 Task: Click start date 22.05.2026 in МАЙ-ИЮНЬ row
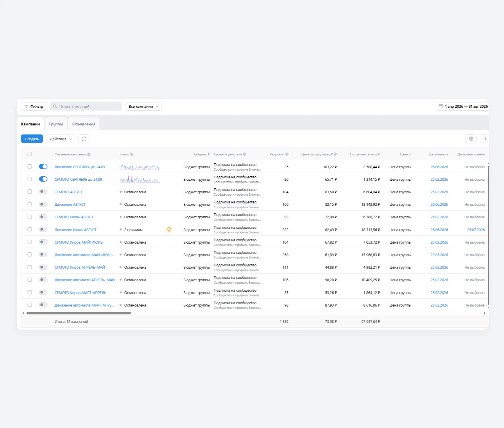pos(439,255)
